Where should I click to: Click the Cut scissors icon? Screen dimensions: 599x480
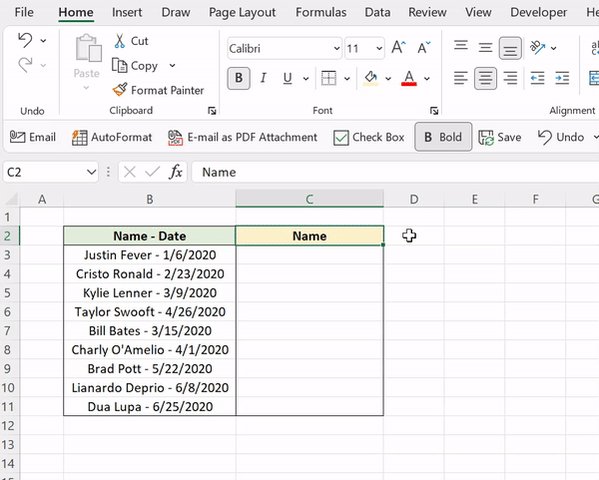120,41
